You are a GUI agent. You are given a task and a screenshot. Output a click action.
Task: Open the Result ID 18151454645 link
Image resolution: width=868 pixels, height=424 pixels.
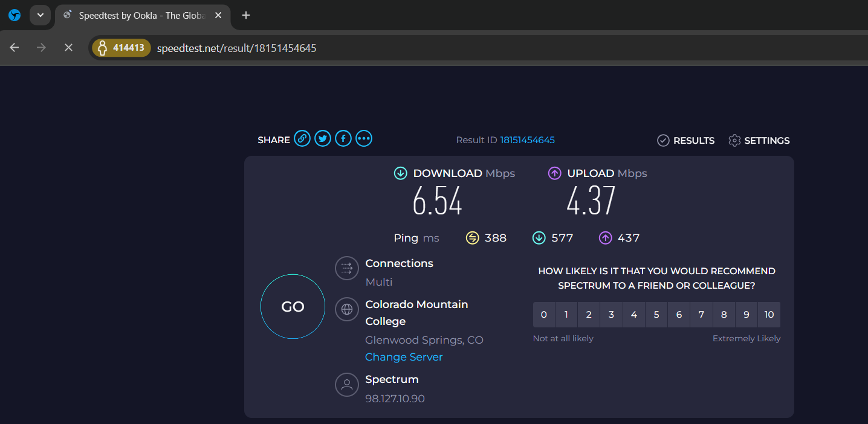(527, 140)
